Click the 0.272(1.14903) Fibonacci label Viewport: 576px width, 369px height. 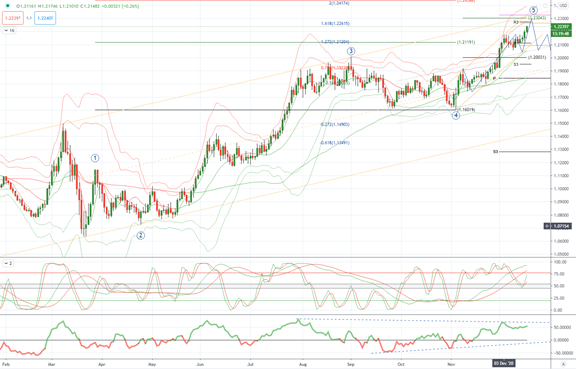335,125
